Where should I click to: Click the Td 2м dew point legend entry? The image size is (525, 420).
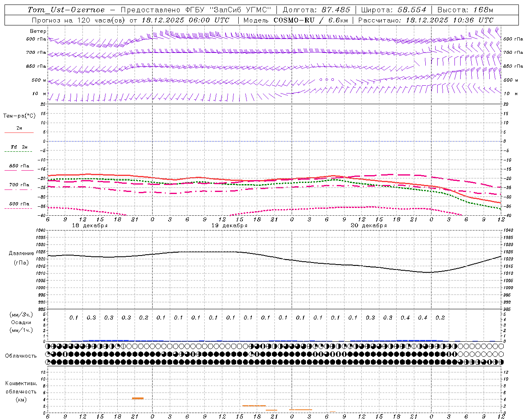(19, 147)
